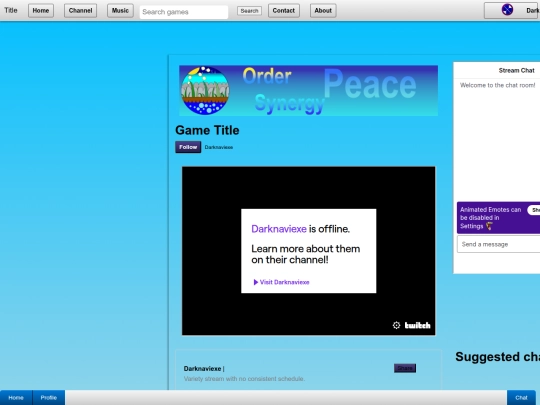Open the About page
This screenshot has height=405, width=540.
click(323, 11)
